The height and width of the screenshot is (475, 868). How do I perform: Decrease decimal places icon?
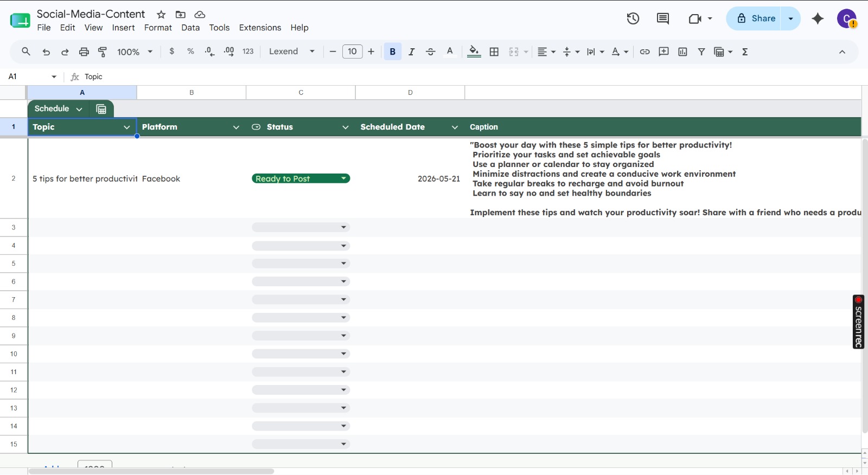209,52
